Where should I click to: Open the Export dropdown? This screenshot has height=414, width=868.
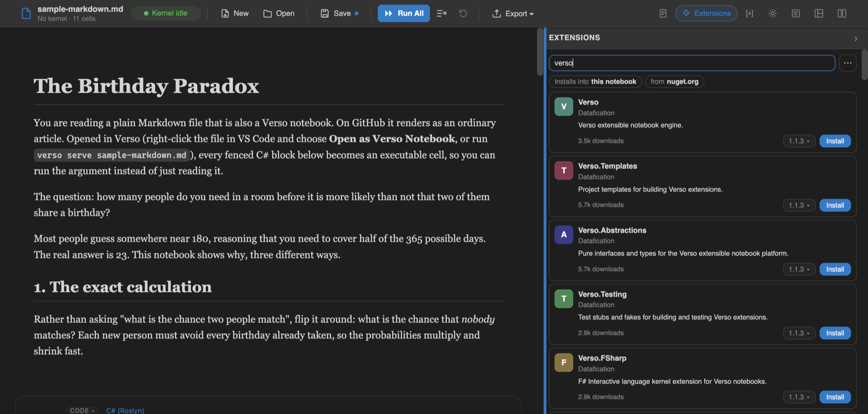click(x=513, y=13)
